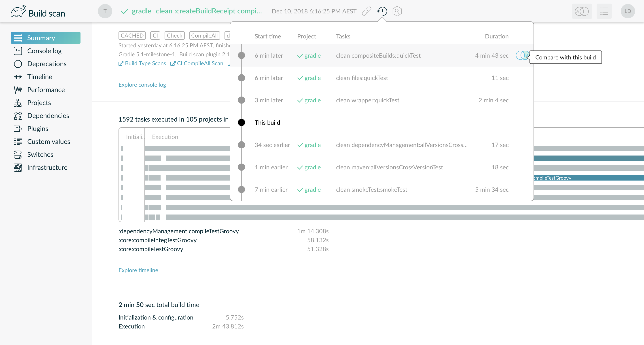The height and width of the screenshot is (345, 644).
Task: Open the hexagon search icon
Action: pos(397,11)
